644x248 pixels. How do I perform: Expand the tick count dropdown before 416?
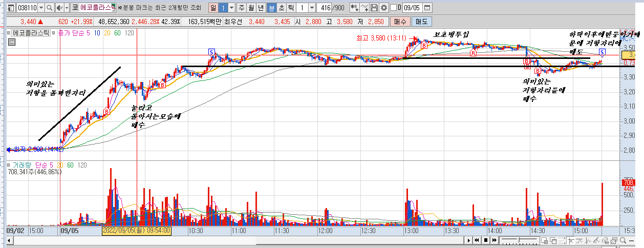(x=312, y=8)
